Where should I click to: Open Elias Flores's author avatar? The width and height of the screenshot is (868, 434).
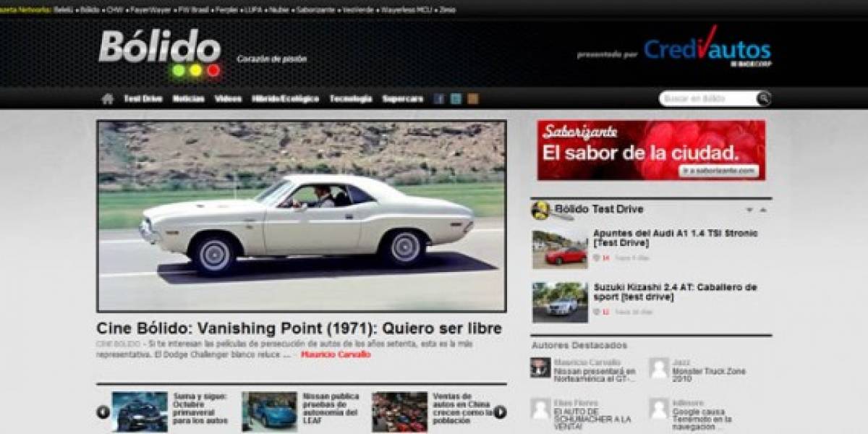[540, 409]
